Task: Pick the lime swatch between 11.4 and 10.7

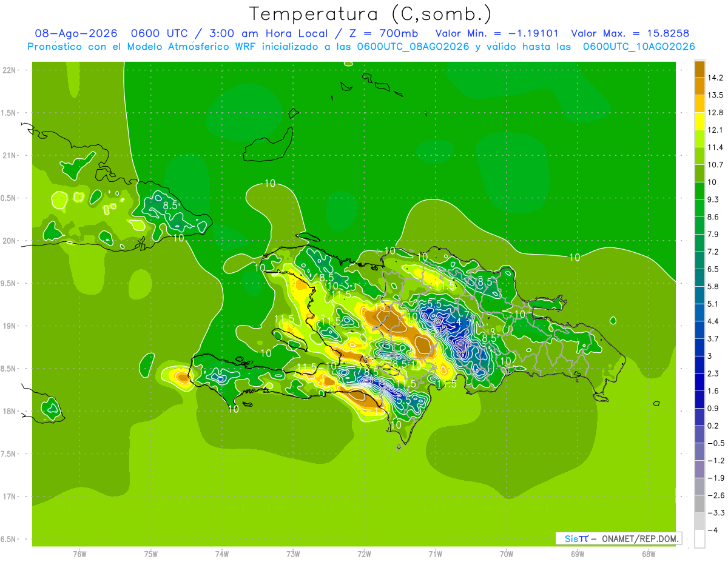Action: 699,156
